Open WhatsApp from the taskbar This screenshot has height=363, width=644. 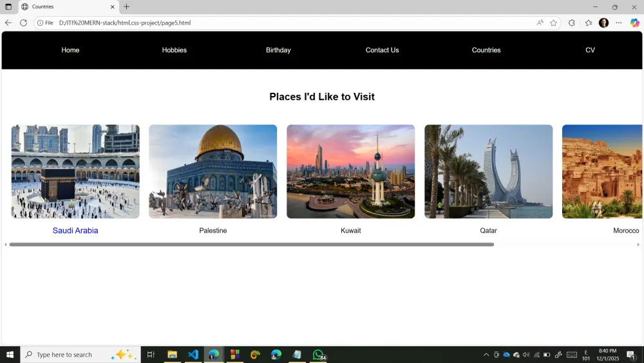coord(318,355)
